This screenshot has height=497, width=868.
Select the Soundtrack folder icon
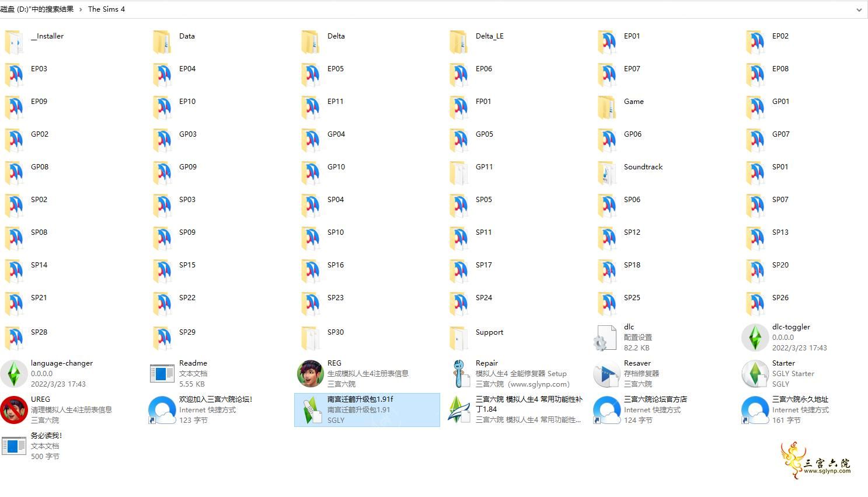pos(607,173)
